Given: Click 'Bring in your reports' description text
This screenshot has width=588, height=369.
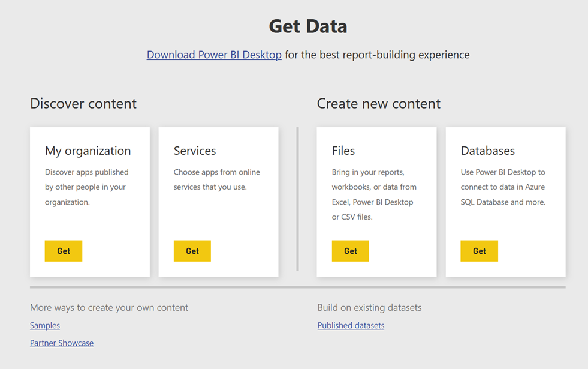Looking at the screenshot, I should tap(374, 194).
